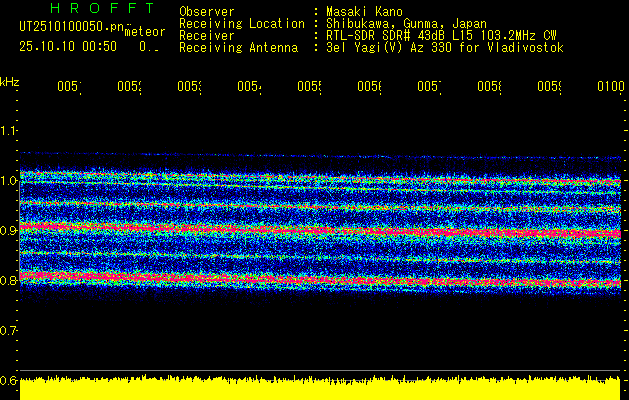Click the yellow signal level bar graph
The width and height of the screenshot is (629, 400).
click(x=320, y=388)
